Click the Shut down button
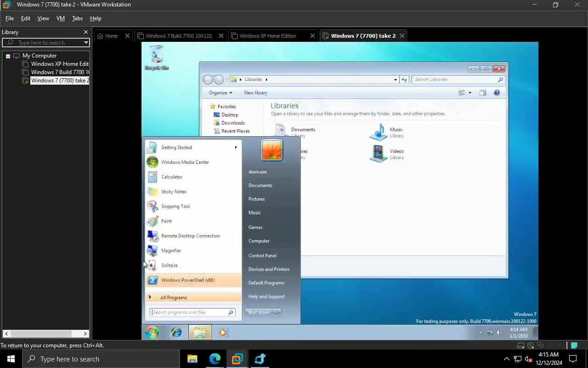Screen dimensions: 588x368 259,312
